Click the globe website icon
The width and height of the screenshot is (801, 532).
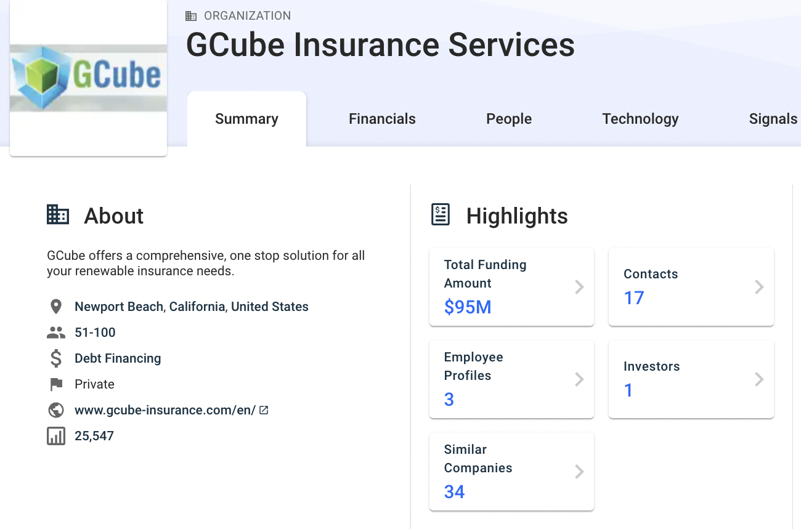pyautogui.click(x=56, y=410)
